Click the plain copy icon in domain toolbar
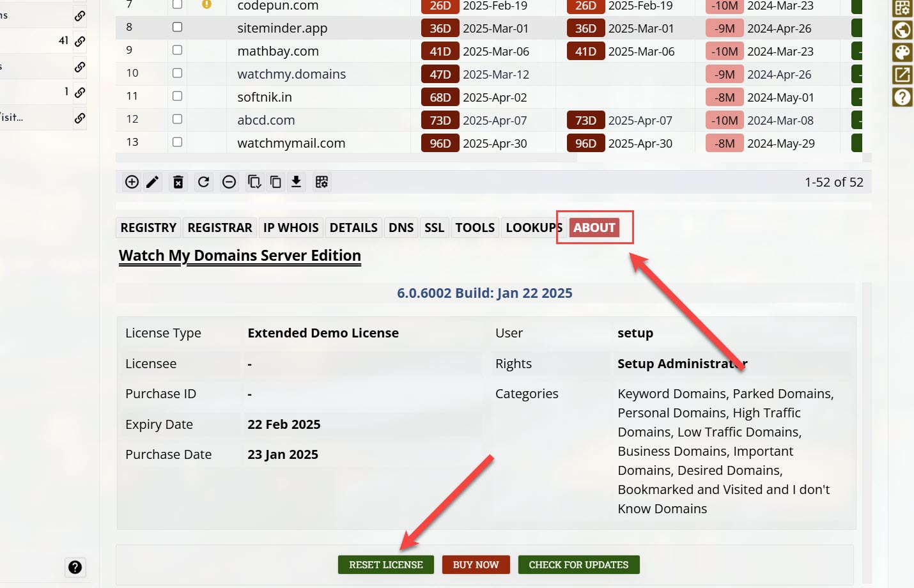This screenshot has height=588, width=914. click(x=275, y=182)
